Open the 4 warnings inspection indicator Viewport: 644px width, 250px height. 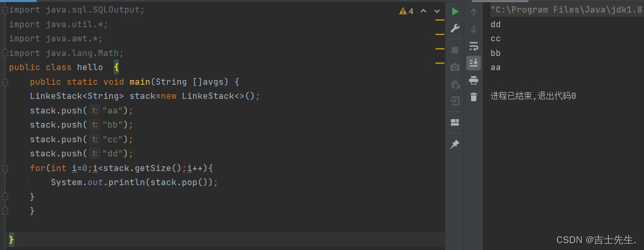(x=406, y=11)
